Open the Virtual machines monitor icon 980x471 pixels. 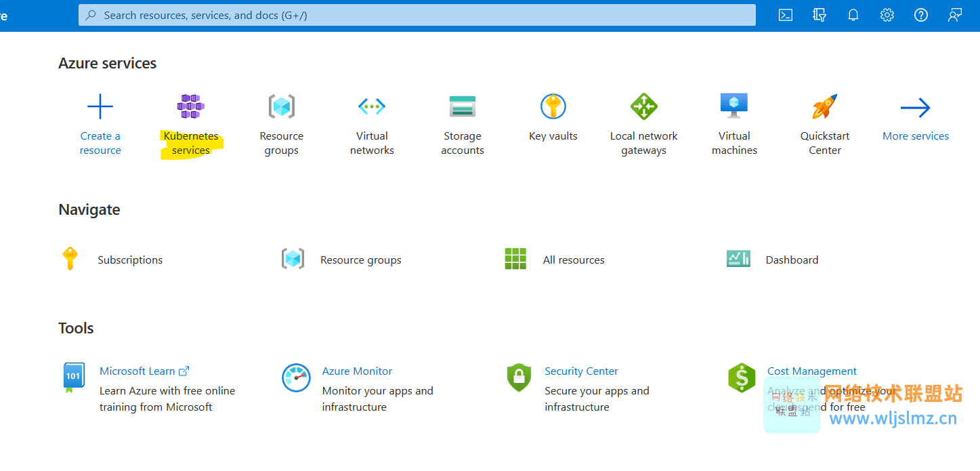[x=734, y=106]
